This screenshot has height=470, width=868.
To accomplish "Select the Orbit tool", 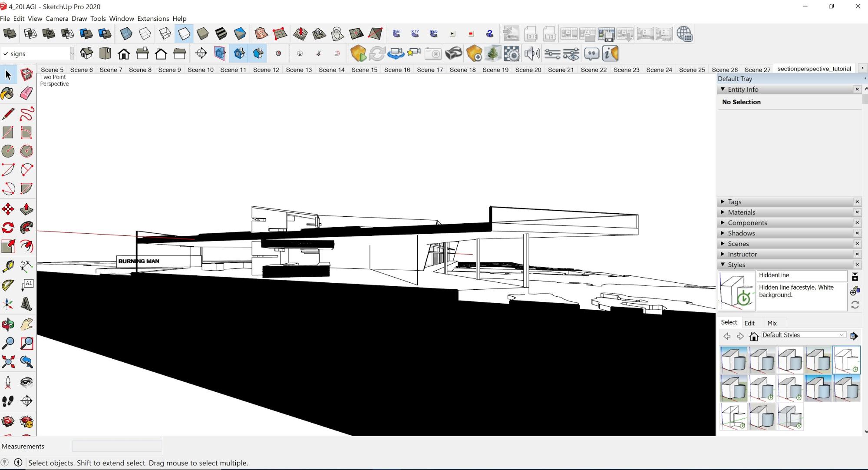I will point(8,324).
